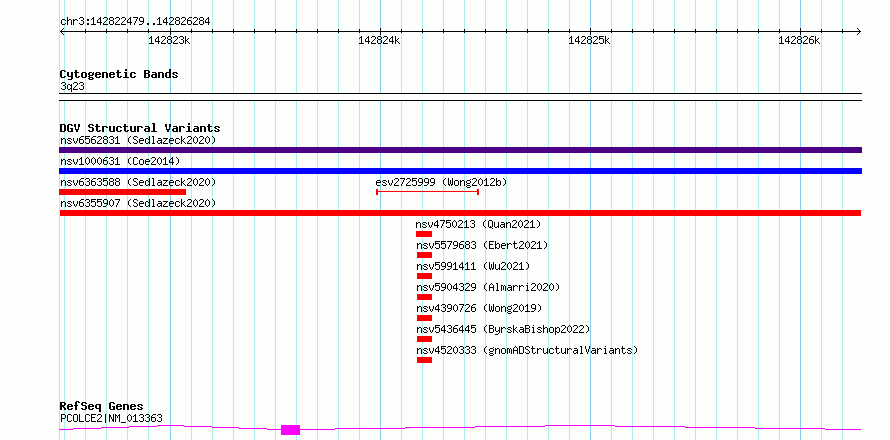Open variant nsv4750213 (Quan2021) label
890x440 pixels.
coord(478,224)
